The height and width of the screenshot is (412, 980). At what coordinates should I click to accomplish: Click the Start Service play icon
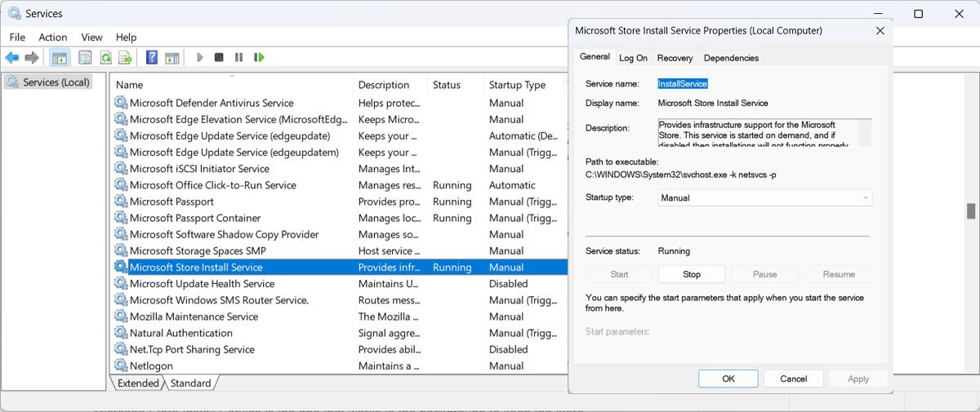(x=199, y=58)
